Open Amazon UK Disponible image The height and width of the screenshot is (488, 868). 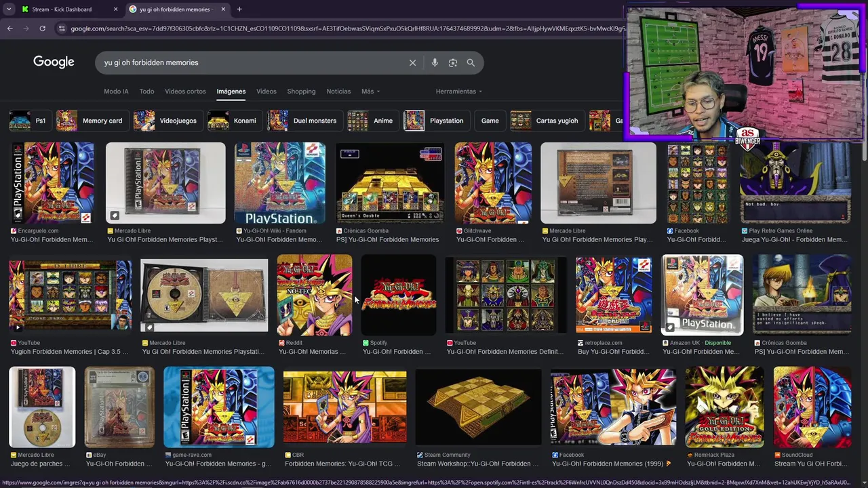click(702, 295)
